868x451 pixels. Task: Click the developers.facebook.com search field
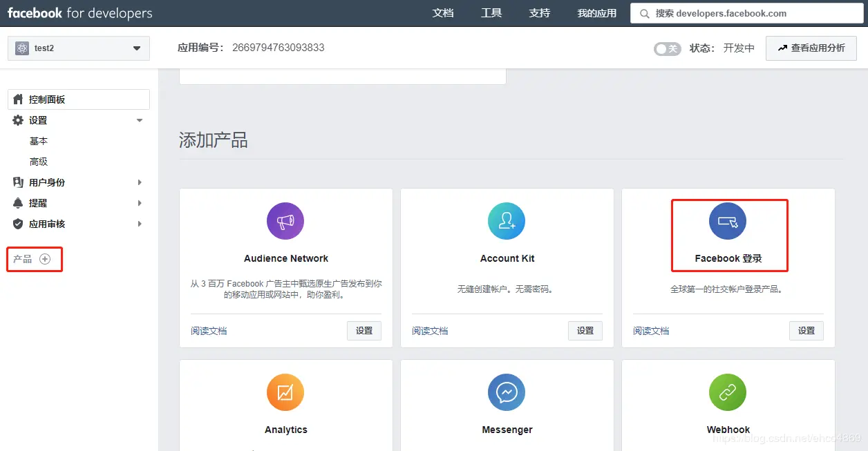tap(748, 12)
